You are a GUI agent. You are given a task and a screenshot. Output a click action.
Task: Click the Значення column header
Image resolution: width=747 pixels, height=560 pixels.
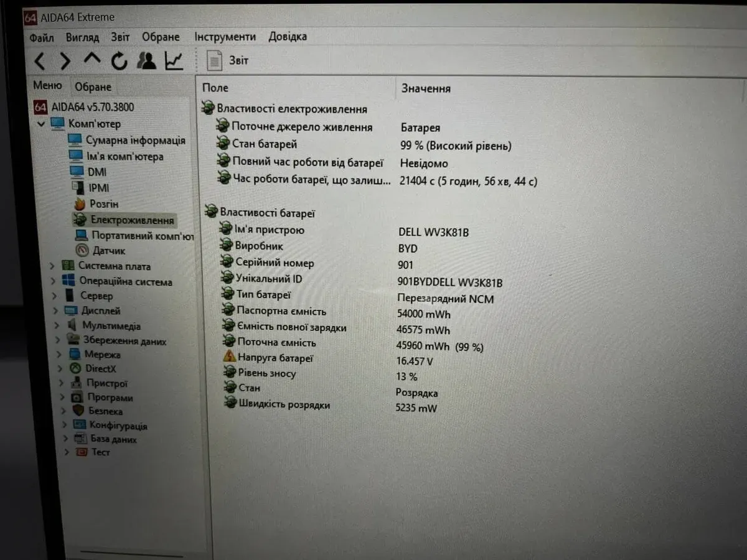[426, 88]
